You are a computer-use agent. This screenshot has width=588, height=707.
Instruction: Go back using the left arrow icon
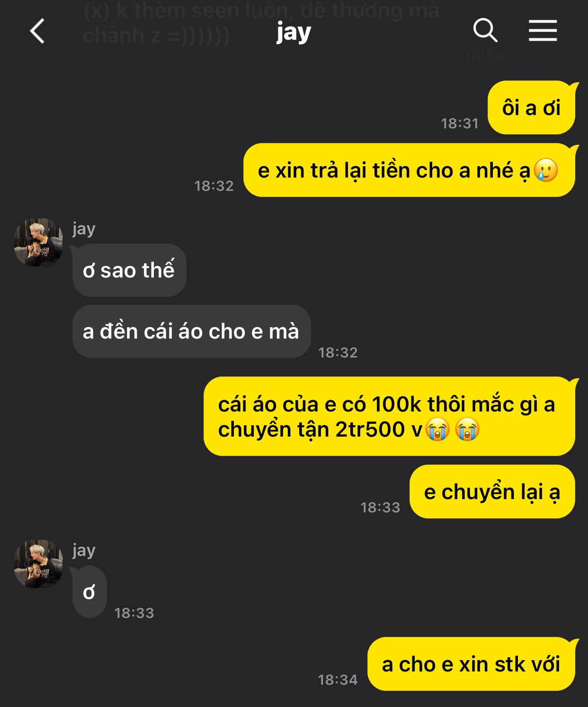pos(37,31)
